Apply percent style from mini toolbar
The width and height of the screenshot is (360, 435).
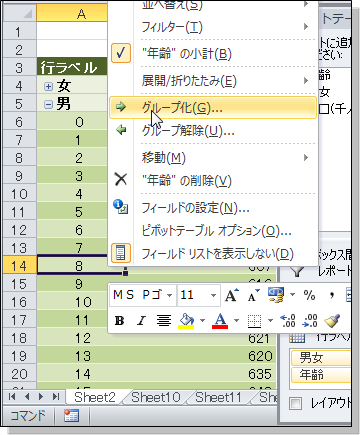click(x=309, y=295)
